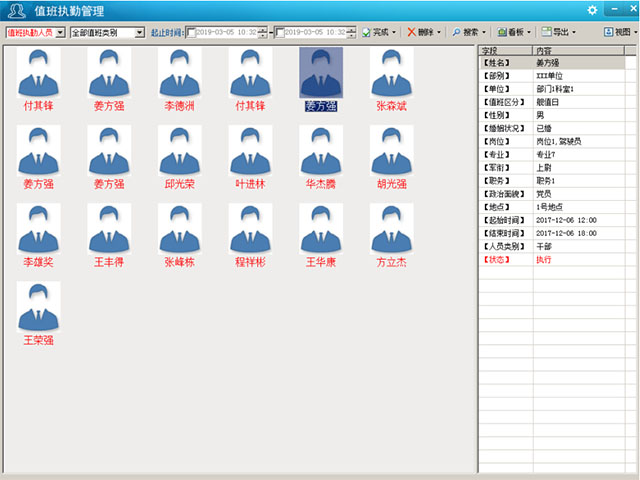Screen dimensions: 640x480
Task: Open the 值班执勤人员 dropdown
Action: 60,33
